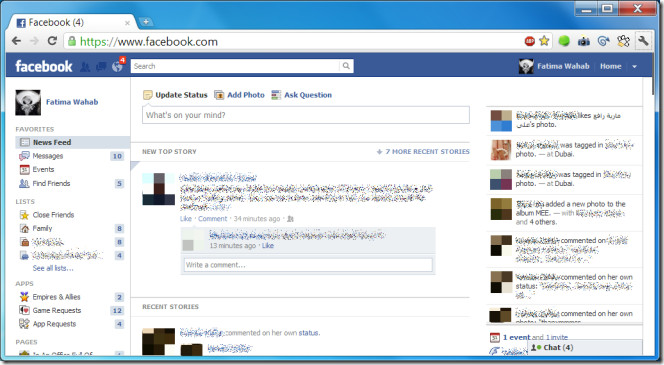Click Fatima Wahab name in top bar
Image resolution: width=664 pixels, height=365 pixels.
[563, 66]
